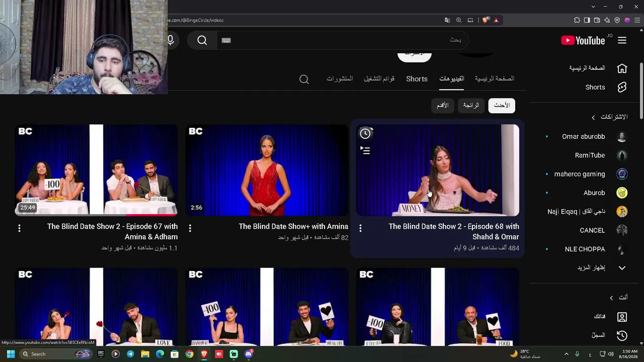
Task: Expand the الاشتراكات subscriptions section
Action: tap(593, 117)
